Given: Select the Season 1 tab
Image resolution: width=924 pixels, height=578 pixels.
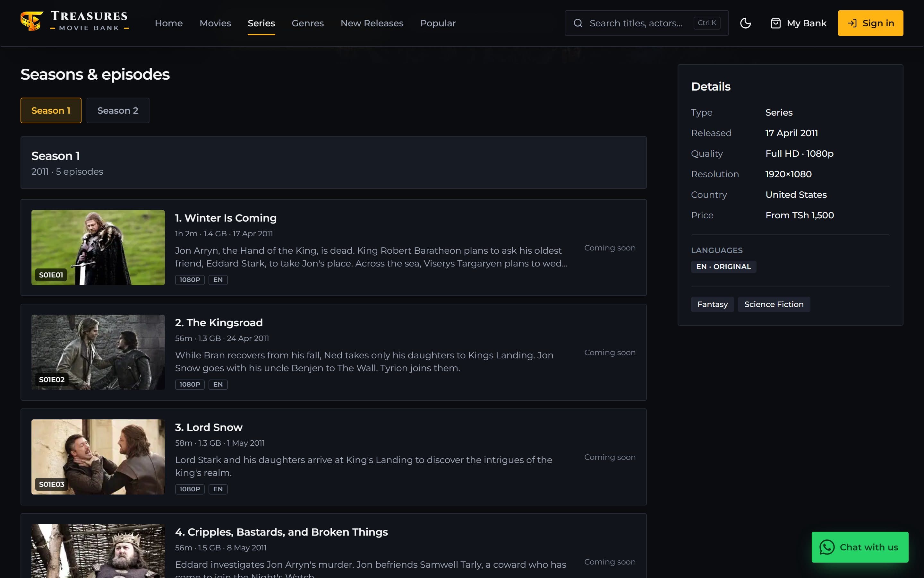Looking at the screenshot, I should [x=51, y=110].
